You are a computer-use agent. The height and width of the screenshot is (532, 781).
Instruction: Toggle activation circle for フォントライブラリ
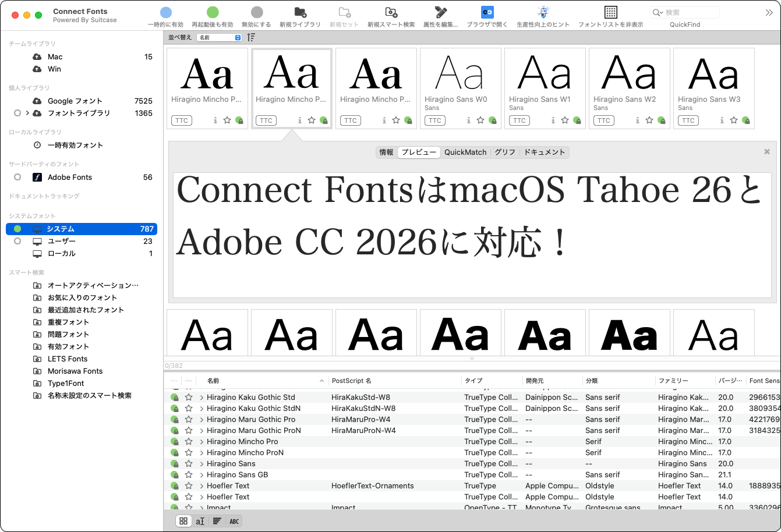tap(17, 113)
